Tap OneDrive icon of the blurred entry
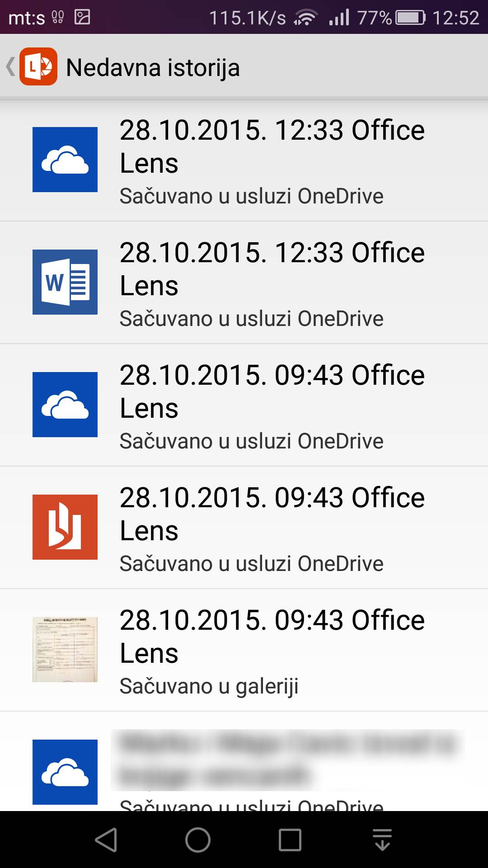Screen dimensions: 488x868 click(x=65, y=772)
